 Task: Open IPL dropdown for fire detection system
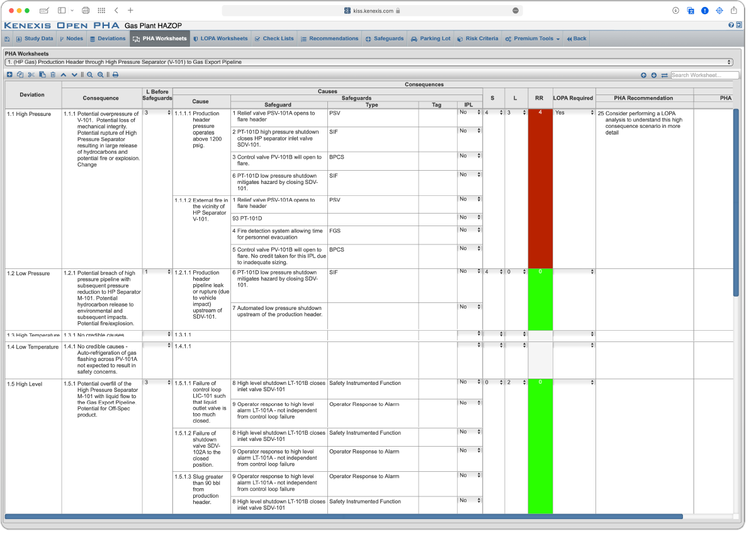[x=470, y=230]
